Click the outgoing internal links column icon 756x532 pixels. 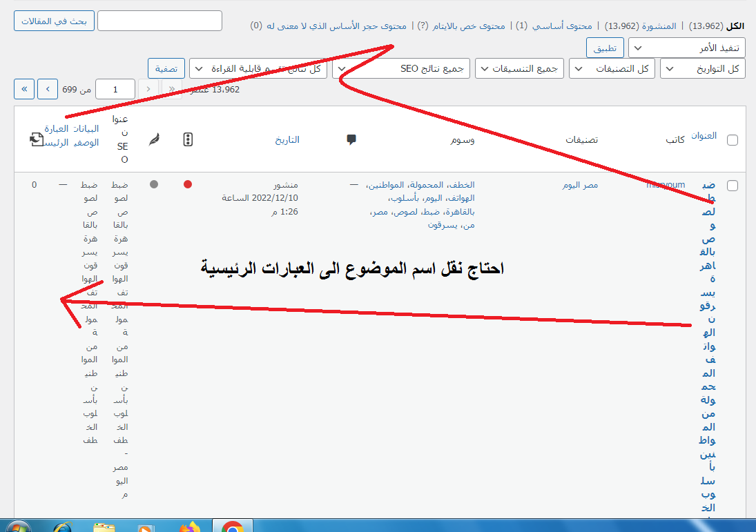click(x=37, y=139)
